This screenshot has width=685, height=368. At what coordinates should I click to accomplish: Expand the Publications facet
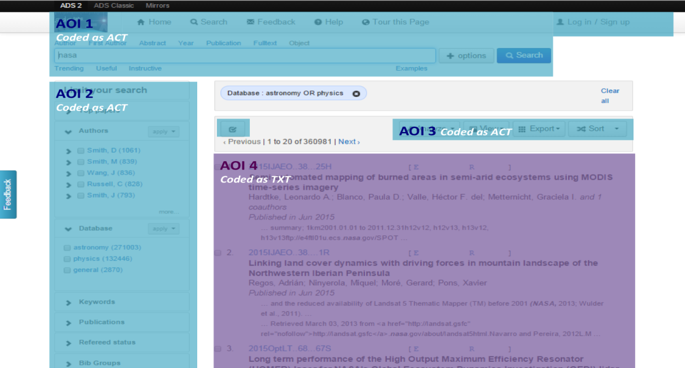pyautogui.click(x=69, y=323)
